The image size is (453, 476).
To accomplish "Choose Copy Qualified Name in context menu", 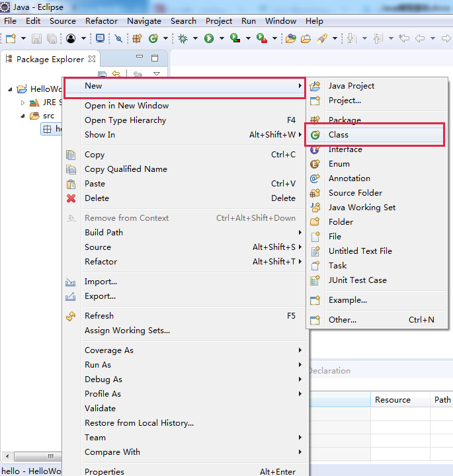I will tap(185, 169).
